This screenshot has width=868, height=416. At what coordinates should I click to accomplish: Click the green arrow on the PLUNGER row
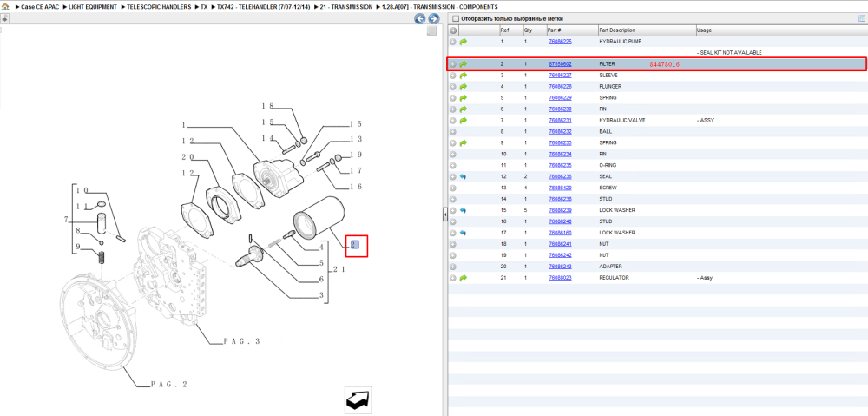click(464, 86)
